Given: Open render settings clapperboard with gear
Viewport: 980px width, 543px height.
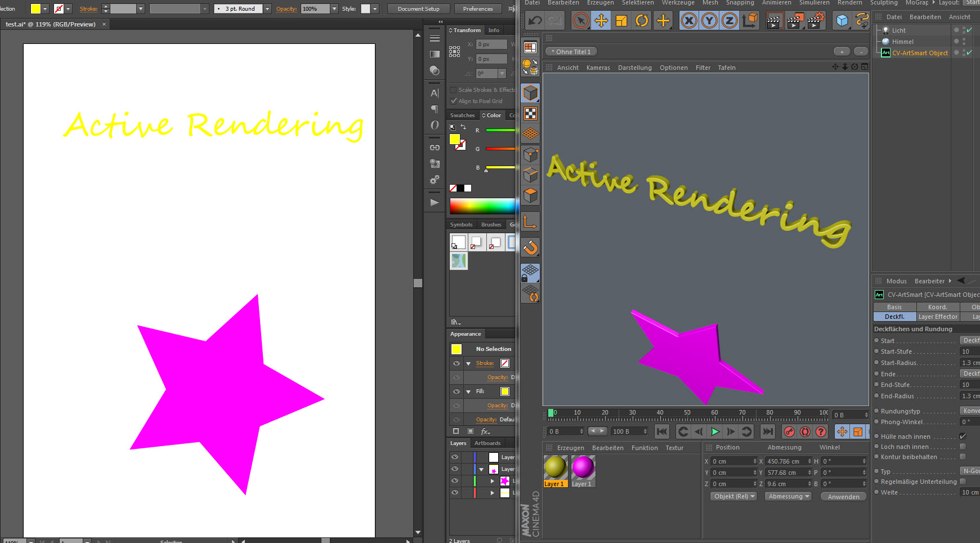Looking at the screenshot, I should pos(816,21).
